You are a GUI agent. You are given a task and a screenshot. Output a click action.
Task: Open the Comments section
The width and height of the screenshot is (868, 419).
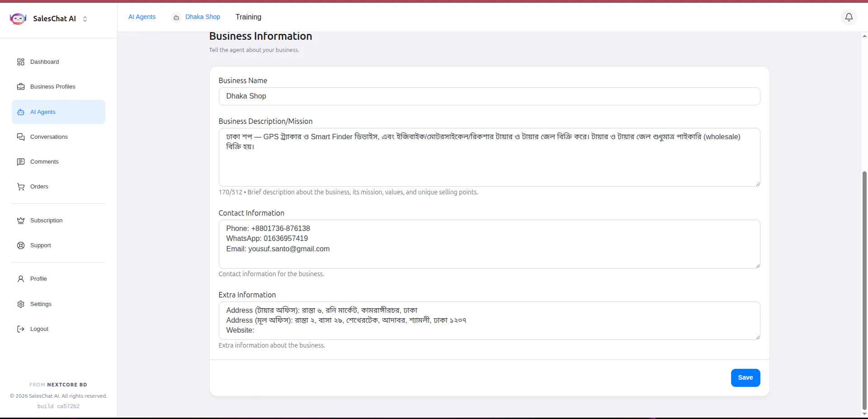[x=58, y=162]
